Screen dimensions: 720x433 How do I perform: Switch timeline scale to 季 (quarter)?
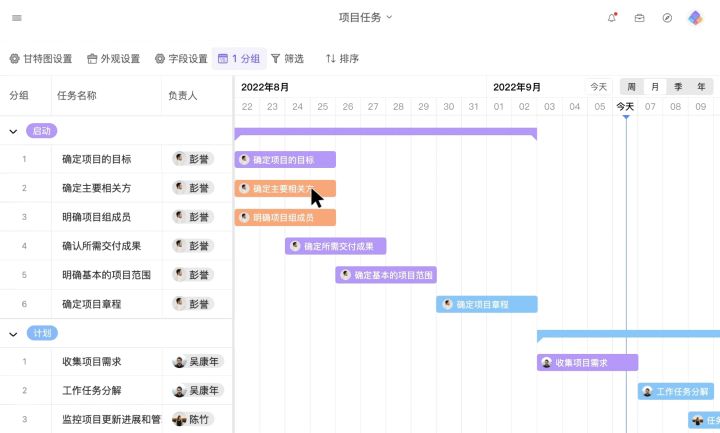coord(678,87)
